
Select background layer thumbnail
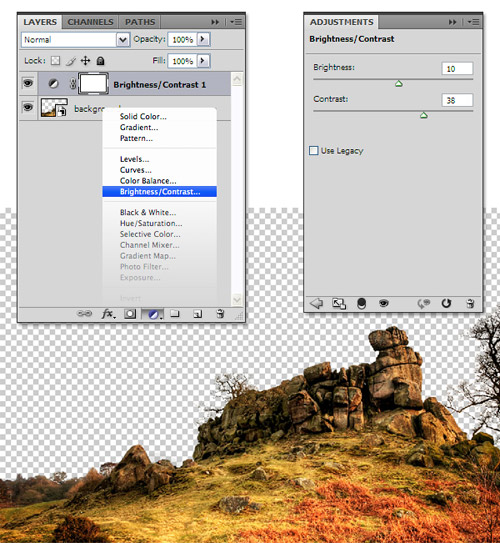(54, 108)
